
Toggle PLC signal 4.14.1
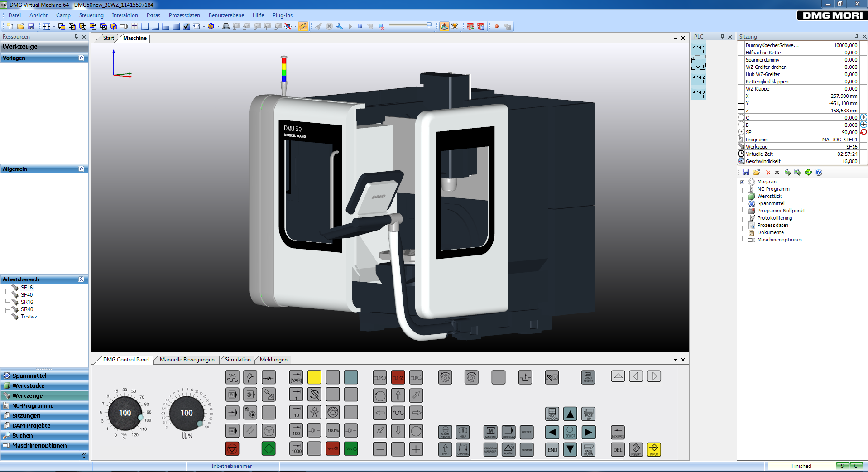point(699,48)
